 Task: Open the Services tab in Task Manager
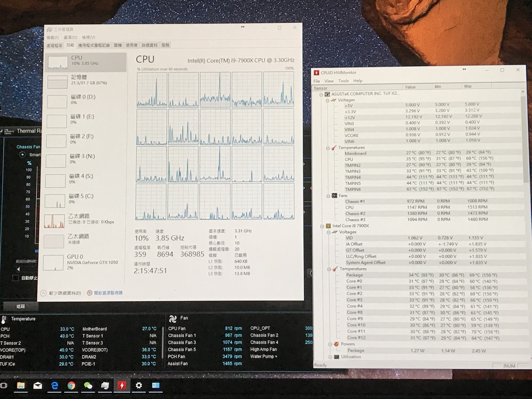coord(165,45)
